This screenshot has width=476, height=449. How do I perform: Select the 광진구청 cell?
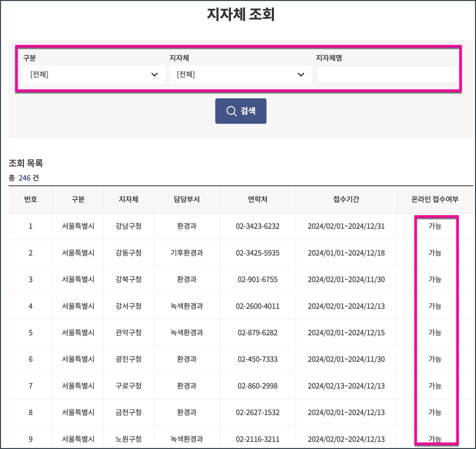click(128, 359)
